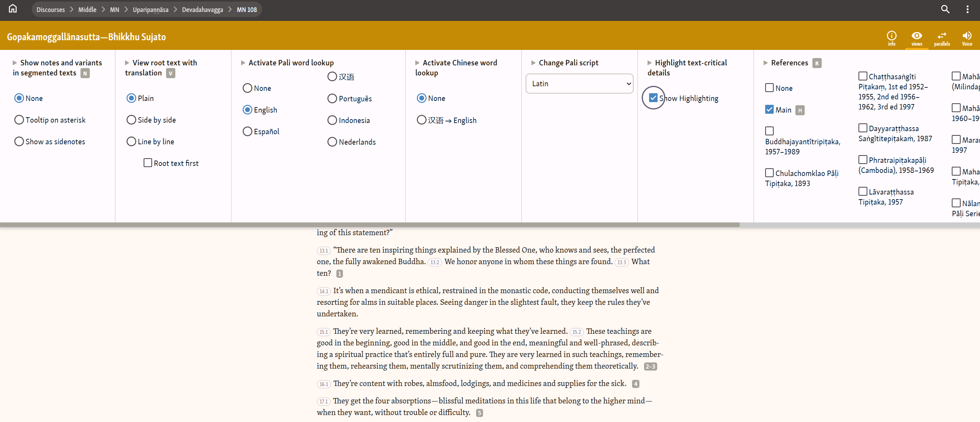Select the Side by side radio option
This screenshot has width=980, height=422.
(x=131, y=120)
